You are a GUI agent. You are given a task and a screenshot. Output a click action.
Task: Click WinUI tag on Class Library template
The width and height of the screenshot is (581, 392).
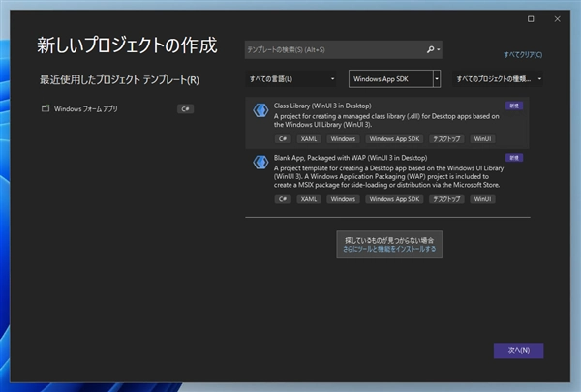482,139
